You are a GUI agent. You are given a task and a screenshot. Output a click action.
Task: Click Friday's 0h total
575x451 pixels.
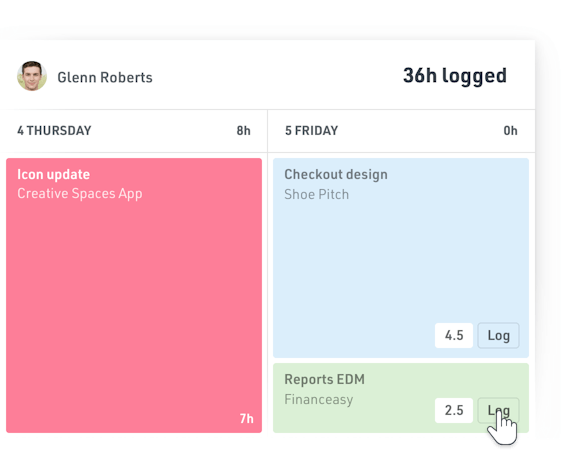510,131
